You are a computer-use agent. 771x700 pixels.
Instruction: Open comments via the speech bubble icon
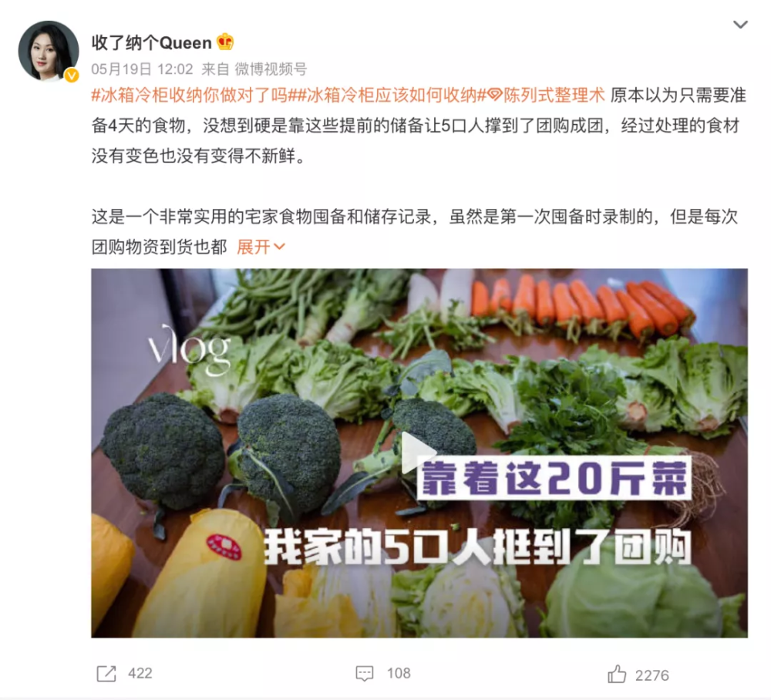click(365, 674)
